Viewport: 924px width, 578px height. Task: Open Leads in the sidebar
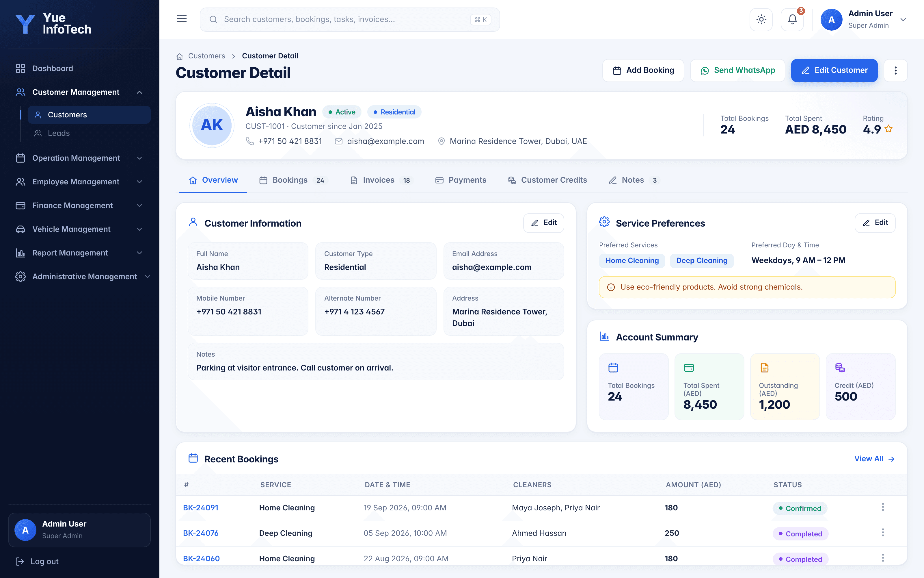coord(89,134)
